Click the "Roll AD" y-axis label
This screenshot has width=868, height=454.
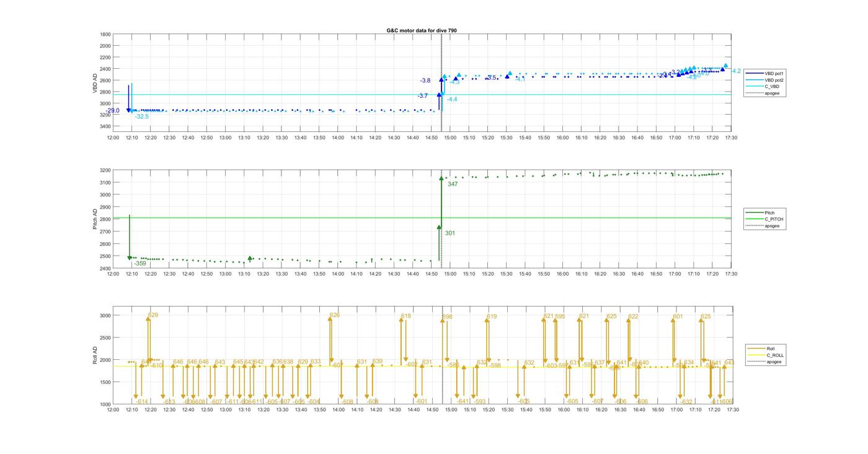(95, 355)
